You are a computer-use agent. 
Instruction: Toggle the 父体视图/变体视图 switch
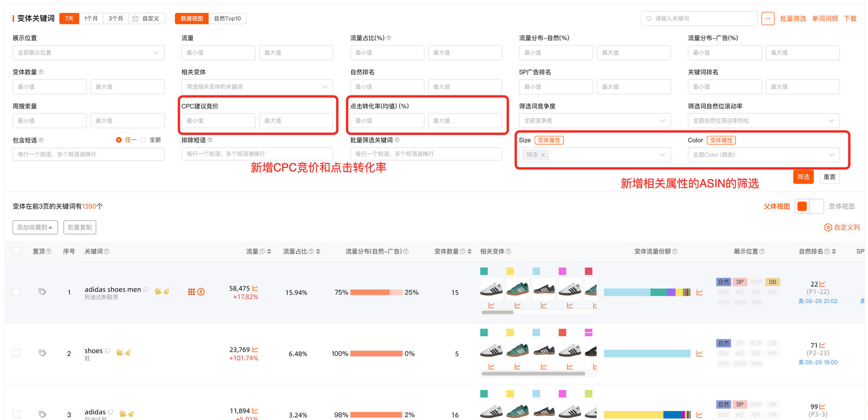click(x=809, y=206)
